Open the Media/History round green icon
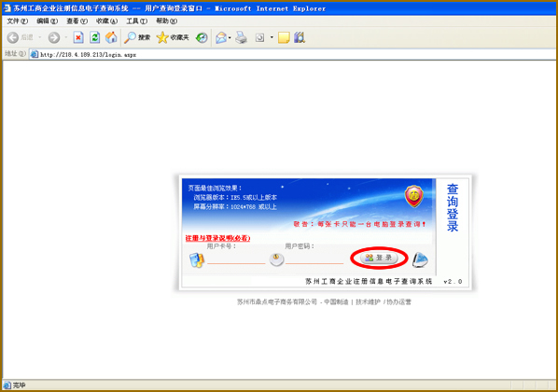 (x=202, y=37)
